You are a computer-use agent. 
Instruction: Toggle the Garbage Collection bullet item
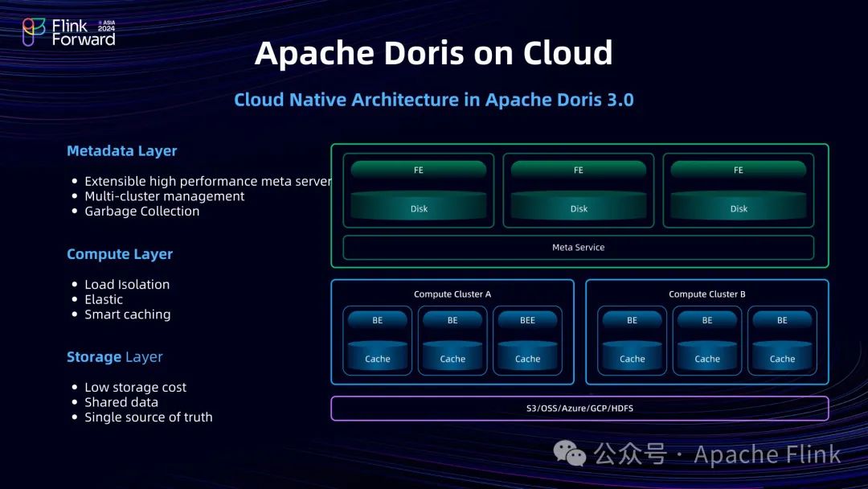(142, 211)
